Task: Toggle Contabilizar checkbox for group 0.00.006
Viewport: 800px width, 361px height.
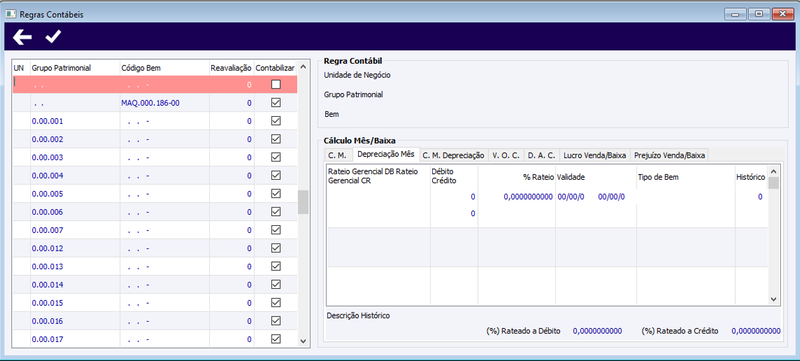Action: tap(276, 212)
